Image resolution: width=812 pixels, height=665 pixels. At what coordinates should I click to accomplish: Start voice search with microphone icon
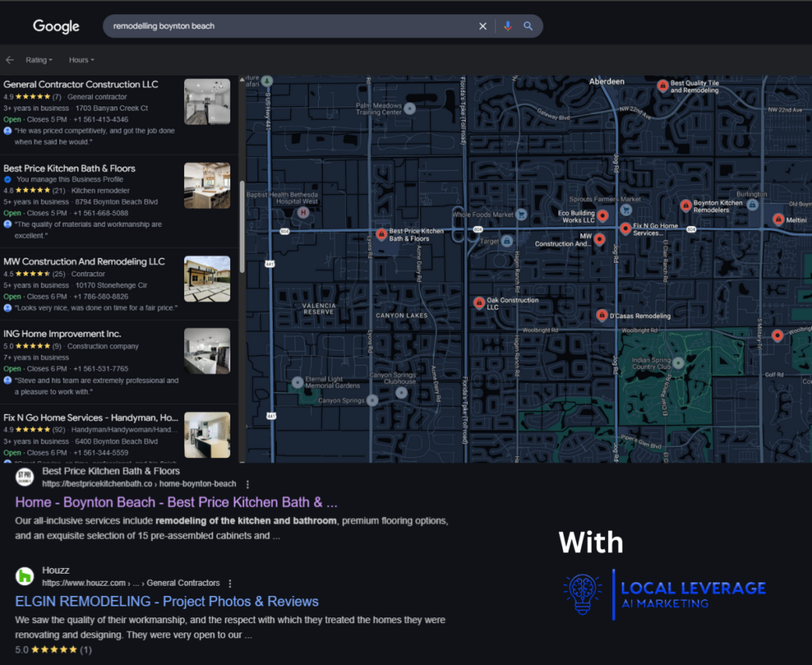point(508,26)
